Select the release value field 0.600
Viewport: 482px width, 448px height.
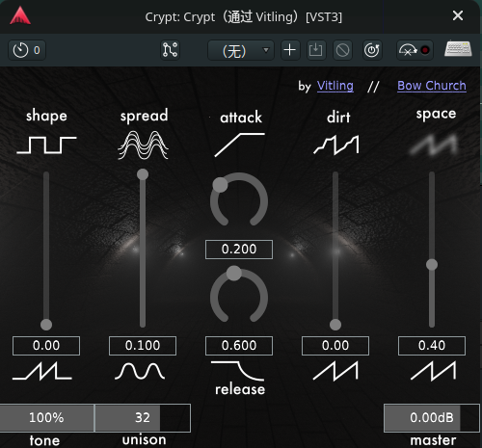[239, 346]
